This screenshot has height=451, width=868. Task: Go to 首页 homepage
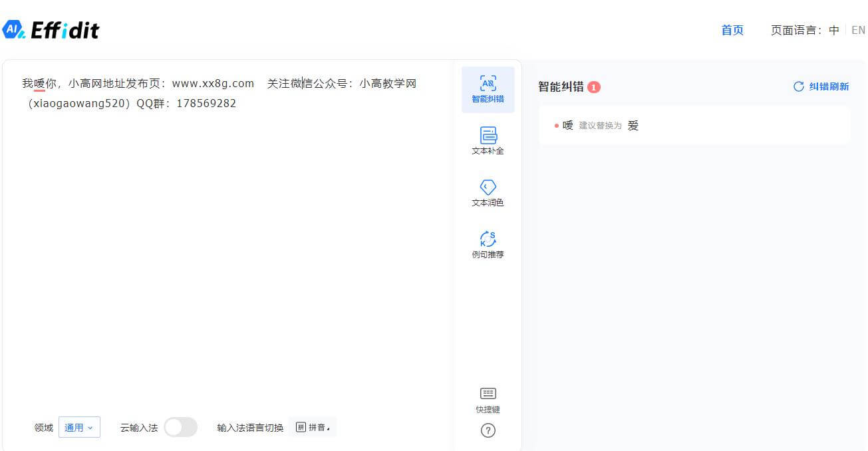(732, 30)
